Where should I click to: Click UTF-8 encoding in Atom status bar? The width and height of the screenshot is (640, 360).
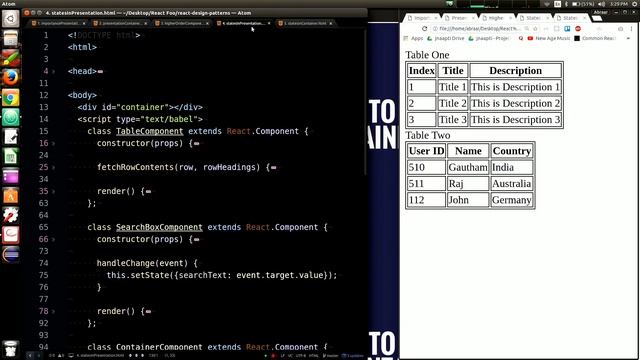[301, 356]
